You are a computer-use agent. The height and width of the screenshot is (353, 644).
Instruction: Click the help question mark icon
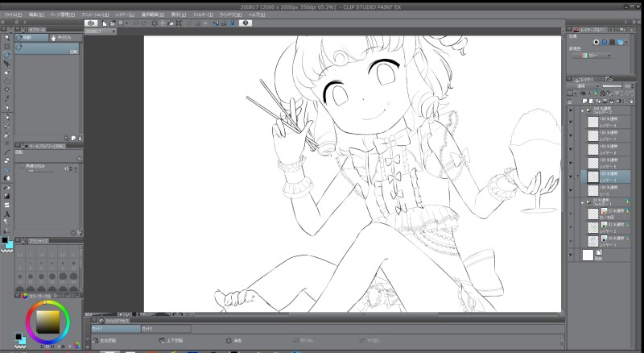click(x=246, y=23)
